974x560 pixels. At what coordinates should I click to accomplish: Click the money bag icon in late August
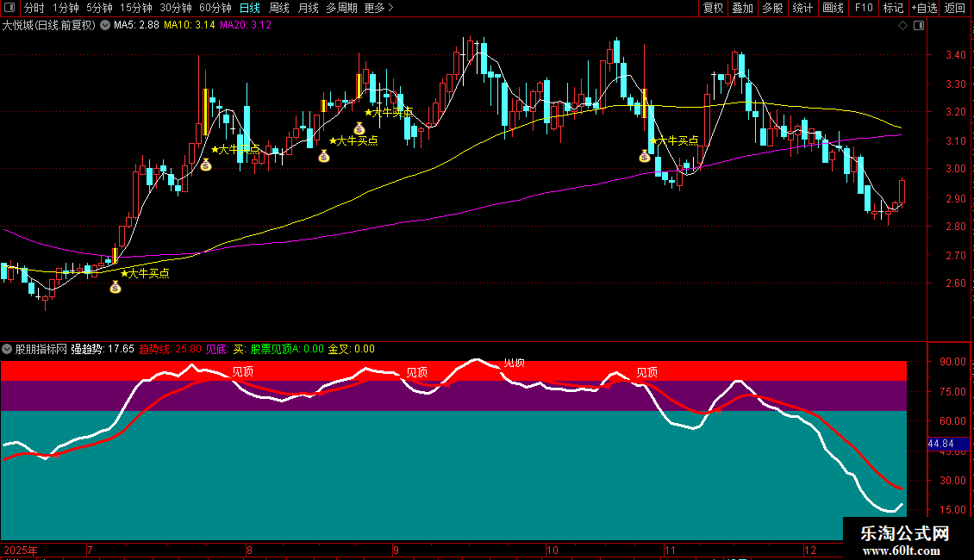click(359, 128)
